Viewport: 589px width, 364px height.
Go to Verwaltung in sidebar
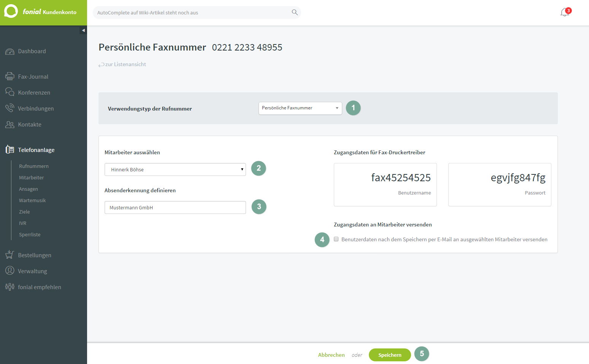(x=32, y=271)
